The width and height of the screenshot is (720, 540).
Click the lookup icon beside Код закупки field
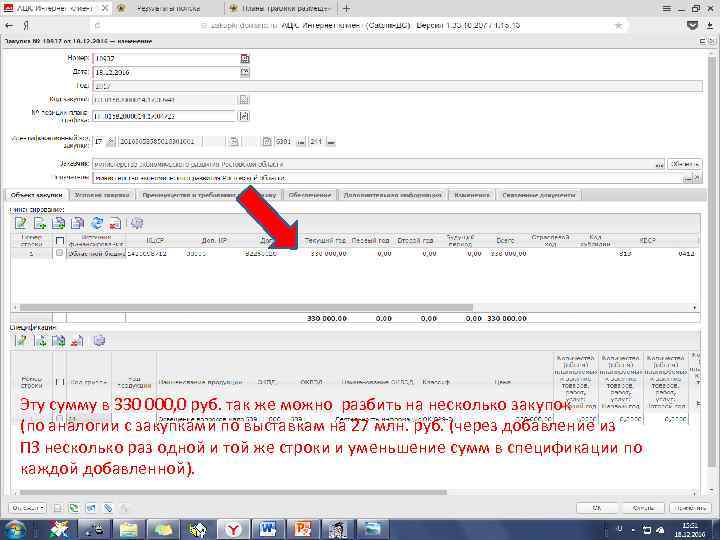point(244,100)
